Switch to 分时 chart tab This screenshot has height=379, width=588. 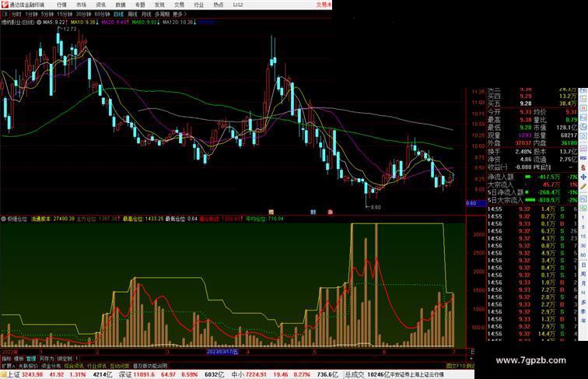16,14
